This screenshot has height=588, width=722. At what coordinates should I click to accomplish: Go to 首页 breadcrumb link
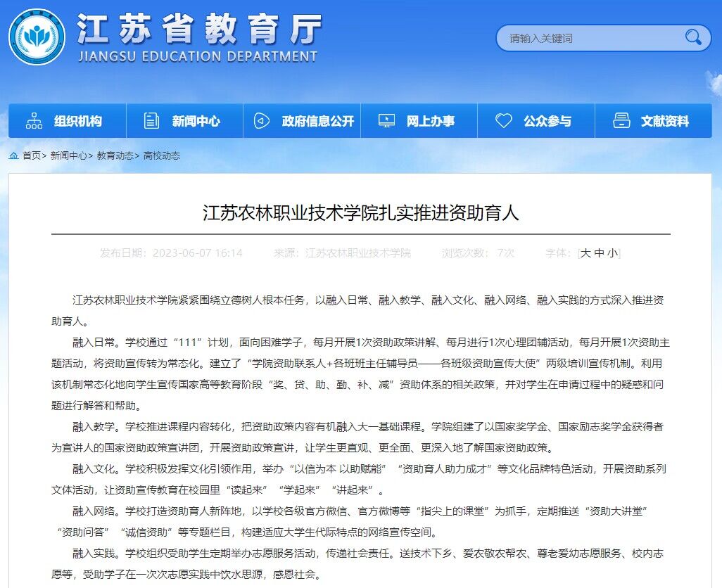(32, 155)
